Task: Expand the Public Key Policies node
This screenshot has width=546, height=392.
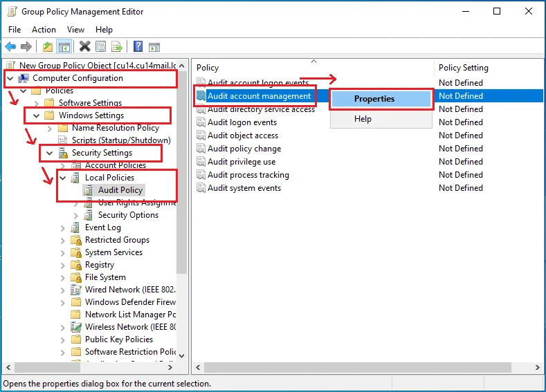Action: (x=63, y=340)
